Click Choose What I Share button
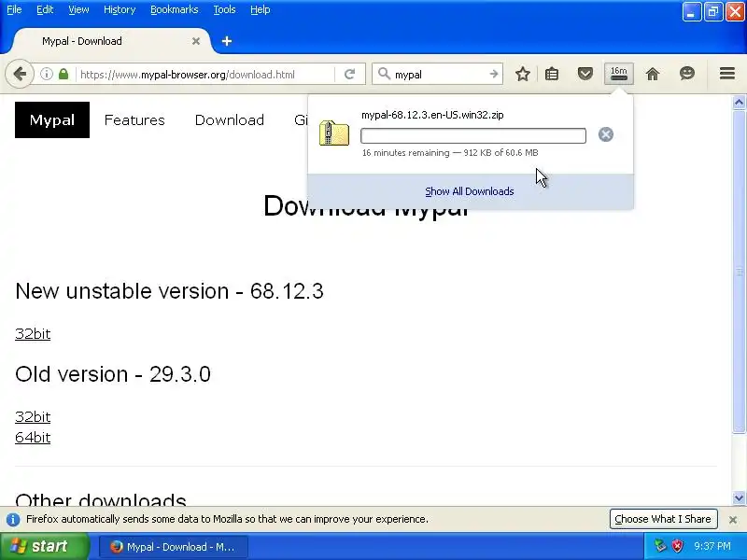 pyautogui.click(x=663, y=519)
